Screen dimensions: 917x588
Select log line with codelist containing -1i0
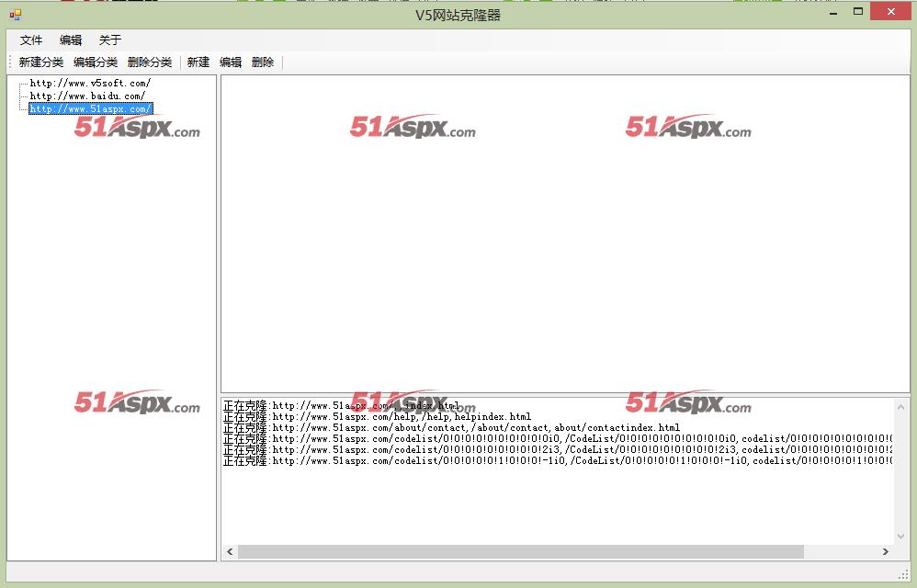(558, 461)
